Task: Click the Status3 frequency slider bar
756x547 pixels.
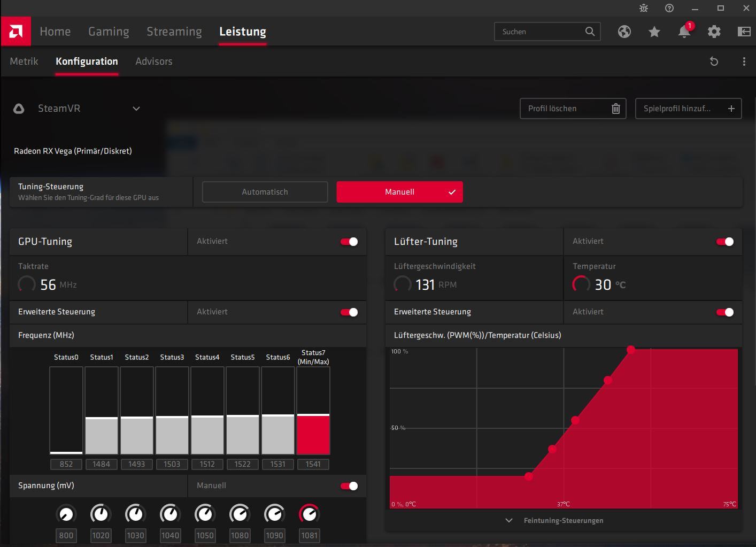Action: click(x=172, y=411)
